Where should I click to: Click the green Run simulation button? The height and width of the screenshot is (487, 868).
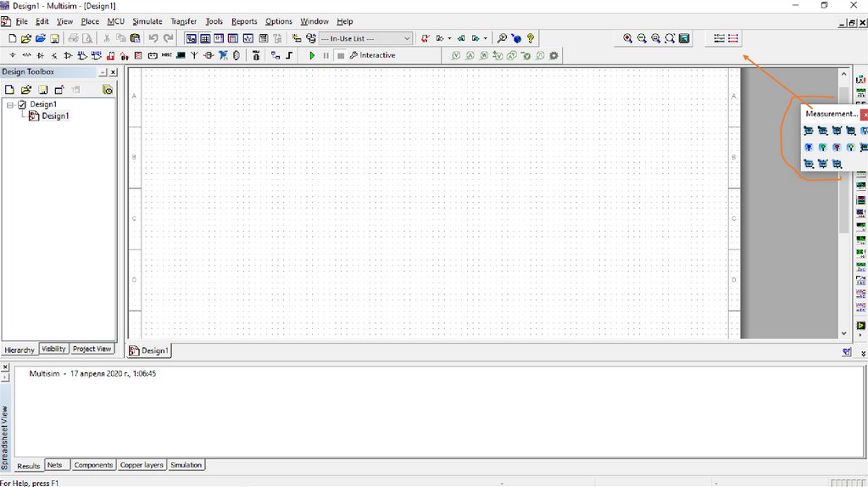tap(312, 56)
